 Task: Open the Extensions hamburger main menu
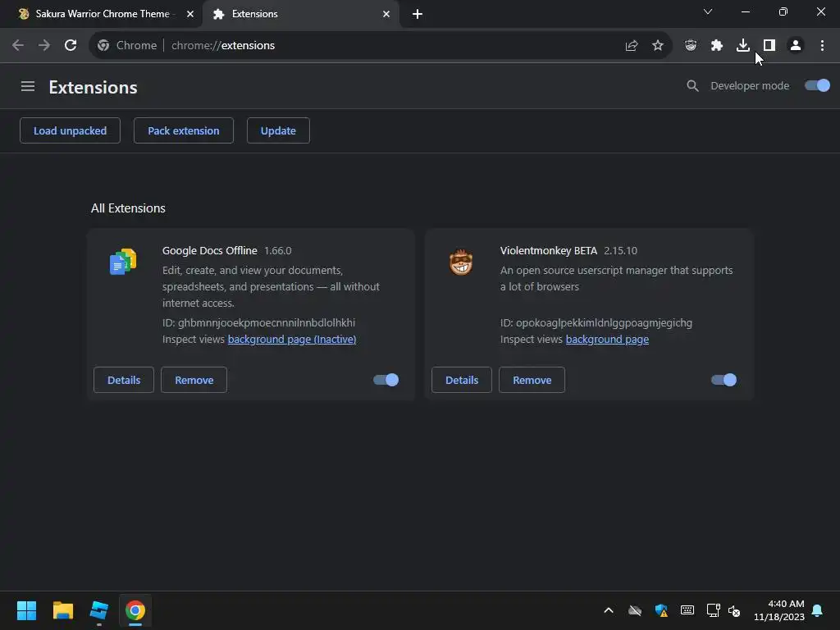coord(28,86)
